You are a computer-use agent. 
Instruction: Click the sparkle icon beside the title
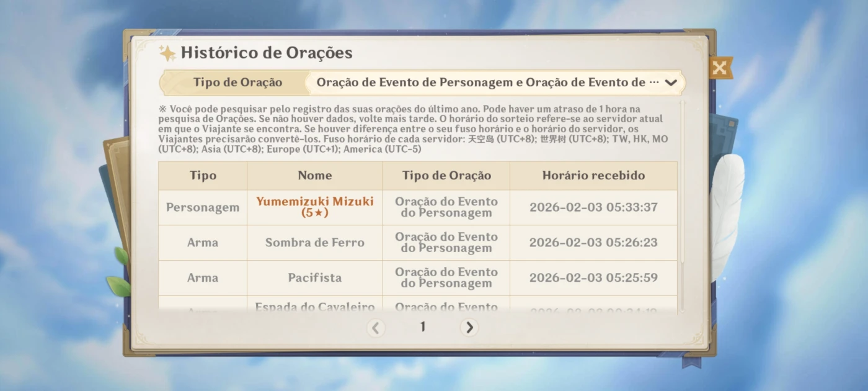tap(167, 53)
